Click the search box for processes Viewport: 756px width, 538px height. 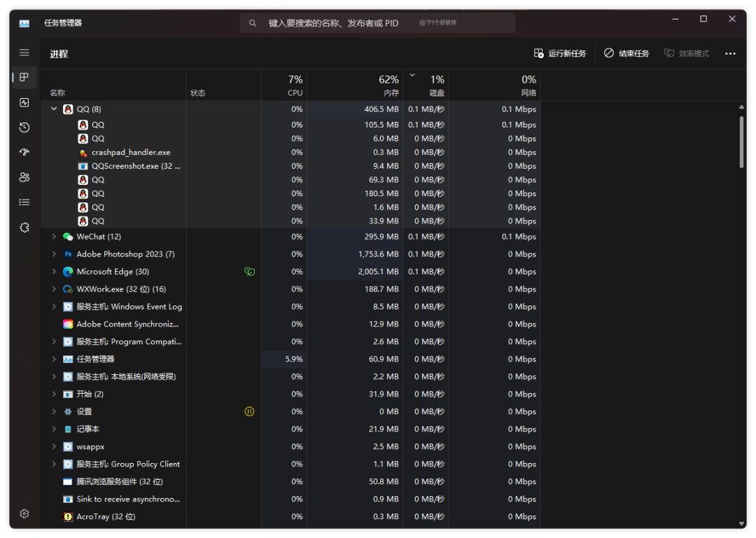tap(378, 23)
